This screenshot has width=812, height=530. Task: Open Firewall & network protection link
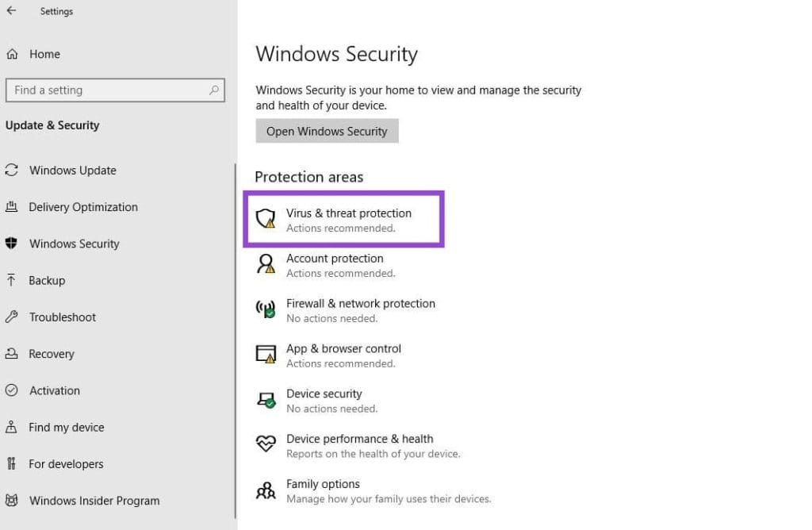pyautogui.click(x=360, y=304)
